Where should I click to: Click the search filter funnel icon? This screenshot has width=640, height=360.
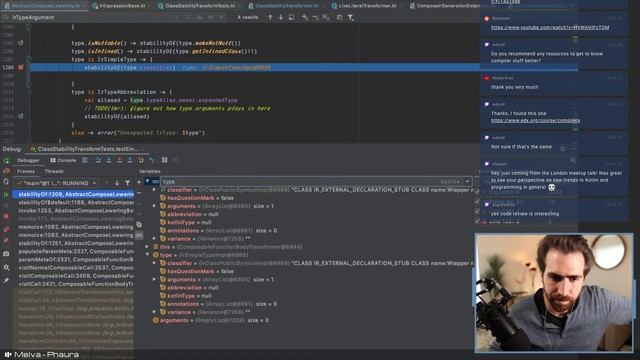coord(351,18)
